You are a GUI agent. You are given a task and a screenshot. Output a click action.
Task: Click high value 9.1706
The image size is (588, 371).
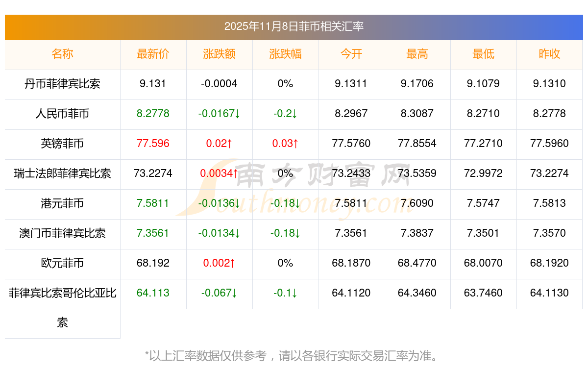coord(417,84)
